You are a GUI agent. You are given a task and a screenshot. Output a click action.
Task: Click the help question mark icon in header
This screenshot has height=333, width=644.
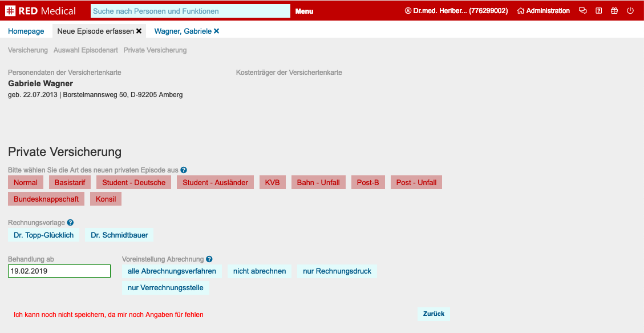(x=598, y=11)
